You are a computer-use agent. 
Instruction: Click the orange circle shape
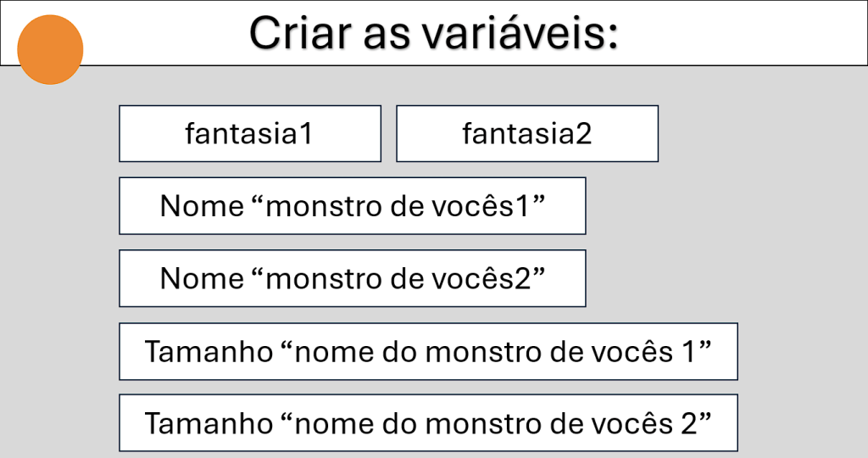click(50, 49)
